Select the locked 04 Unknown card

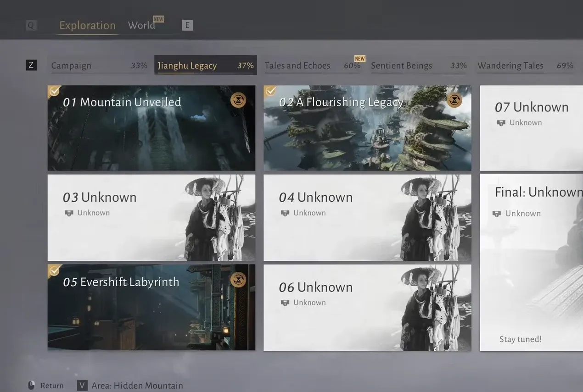[x=367, y=218]
